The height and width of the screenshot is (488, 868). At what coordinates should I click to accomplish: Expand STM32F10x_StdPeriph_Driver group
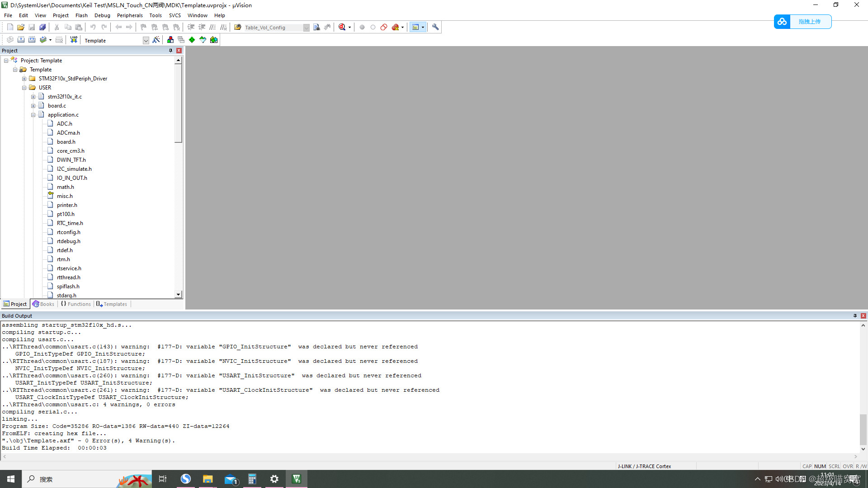(24, 79)
